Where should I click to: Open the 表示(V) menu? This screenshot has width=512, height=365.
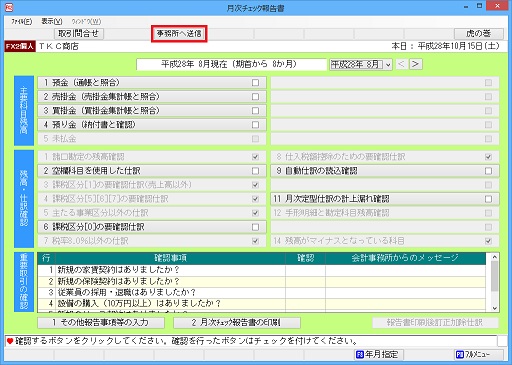pyautogui.click(x=52, y=22)
